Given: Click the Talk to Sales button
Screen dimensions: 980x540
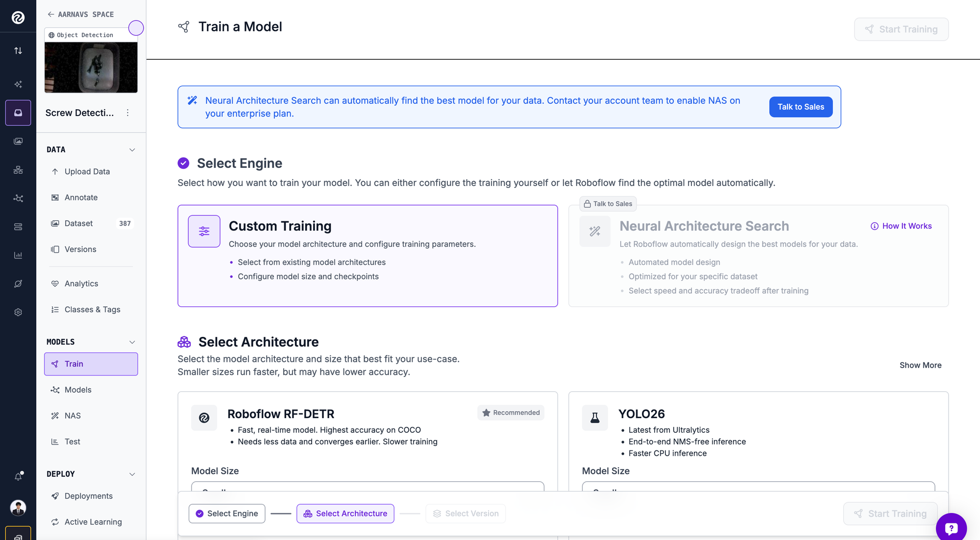Looking at the screenshot, I should pos(801,107).
